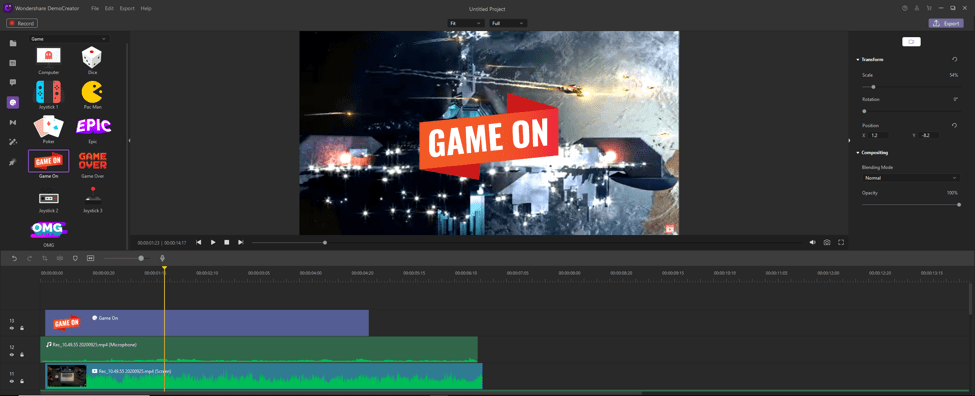
Task: Open the Game category dropdown
Action: 69,39
